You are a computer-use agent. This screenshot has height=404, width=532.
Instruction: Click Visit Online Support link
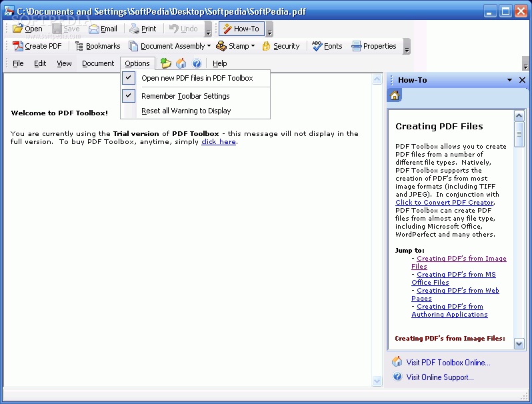pyautogui.click(x=440, y=377)
